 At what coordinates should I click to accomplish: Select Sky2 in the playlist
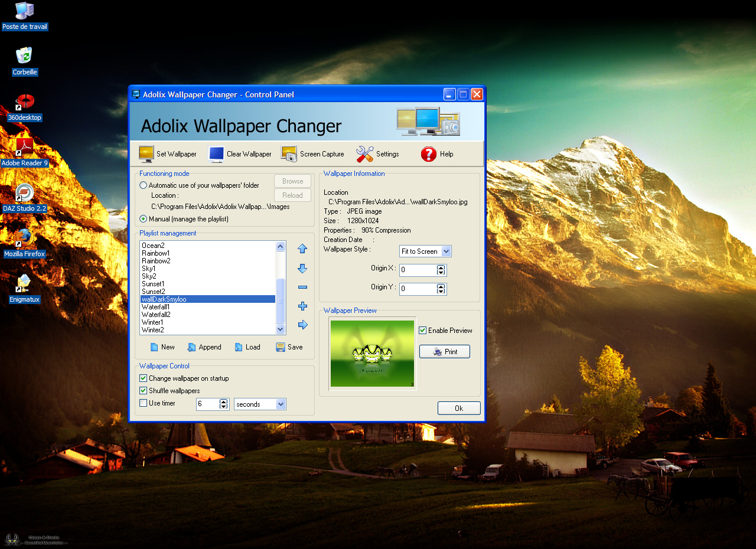[208, 276]
